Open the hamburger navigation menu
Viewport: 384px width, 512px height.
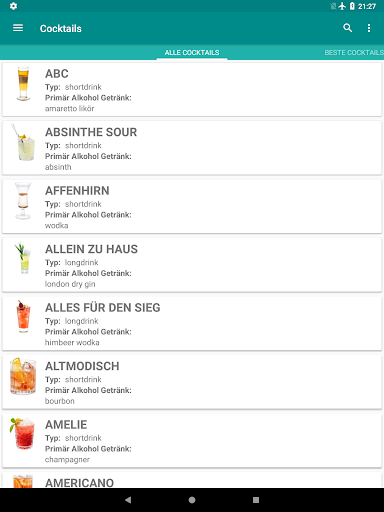click(x=18, y=28)
